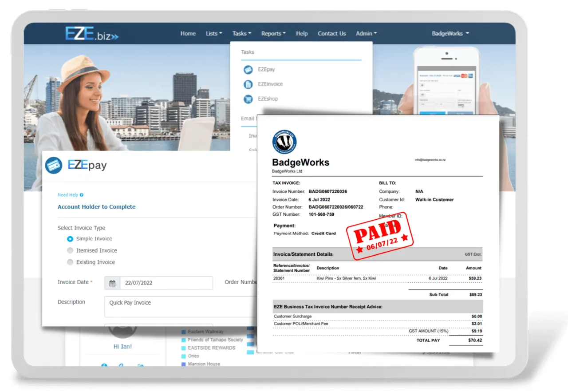Click the Mansion House legend swatch
The image size is (568, 392).
184,364
